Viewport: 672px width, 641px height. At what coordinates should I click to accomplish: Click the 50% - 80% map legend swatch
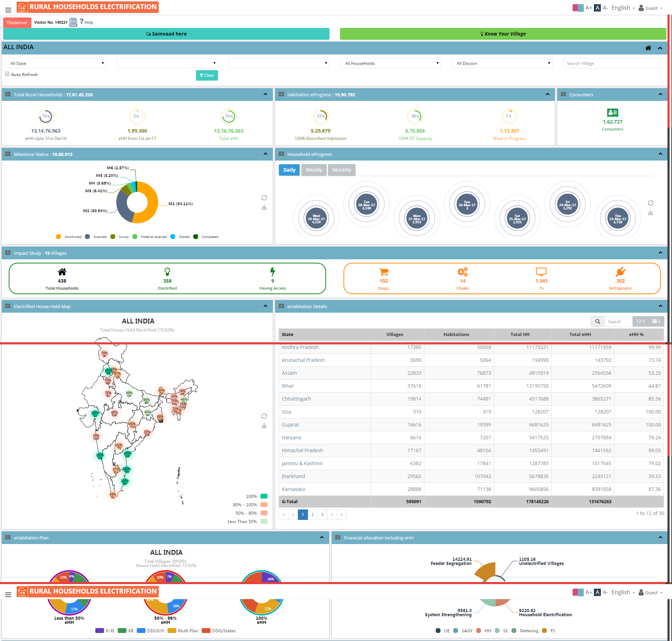264,513
